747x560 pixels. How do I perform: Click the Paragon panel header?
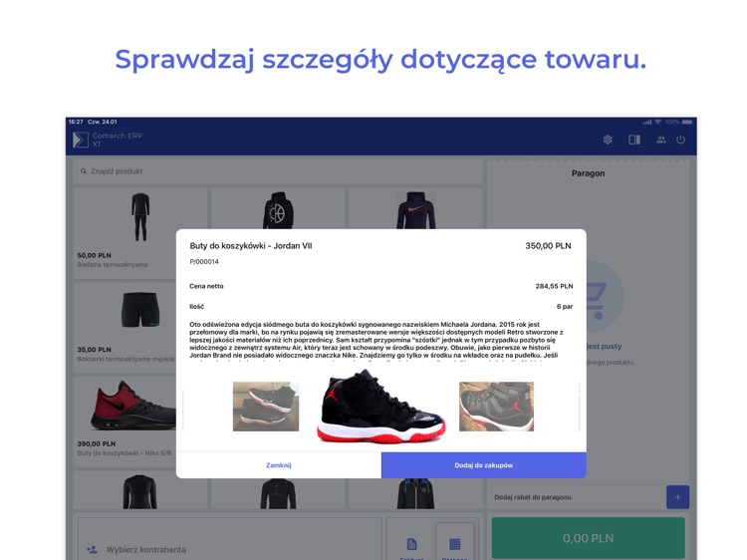[x=588, y=173]
